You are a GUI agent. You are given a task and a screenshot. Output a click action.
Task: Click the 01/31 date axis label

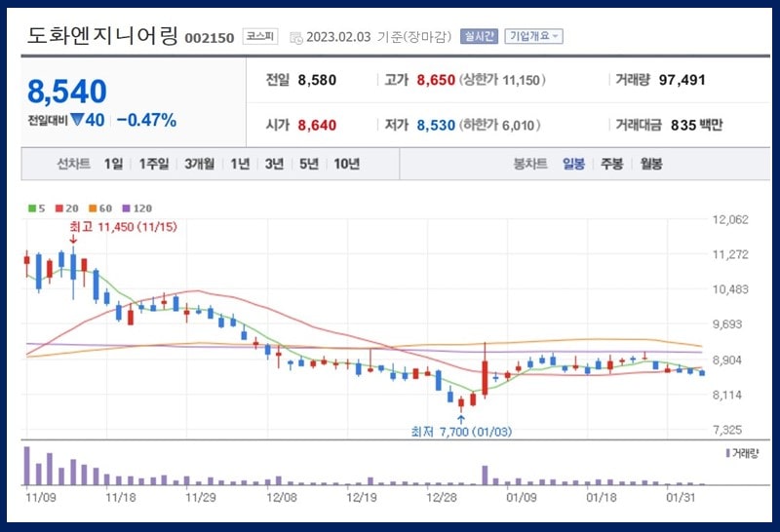pyautogui.click(x=681, y=497)
